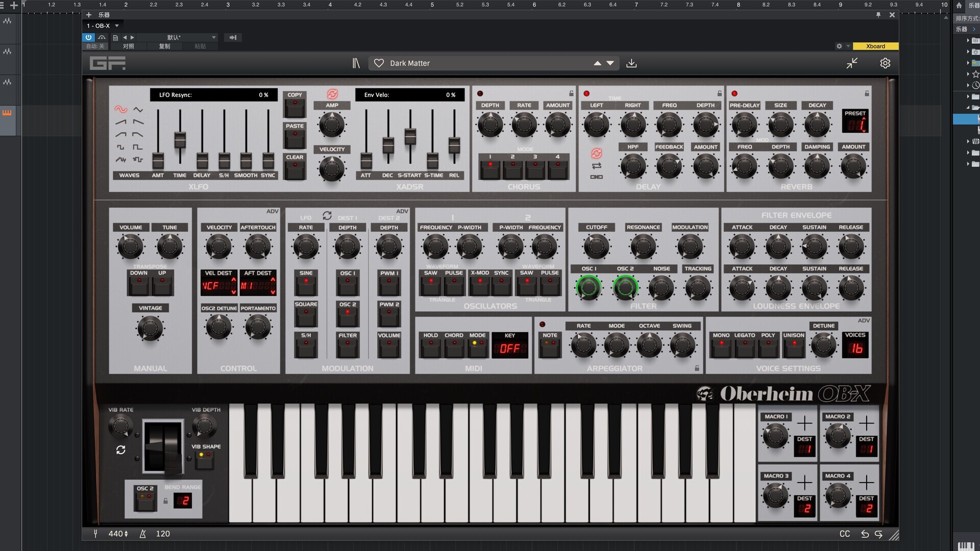The image size is (980, 551).
Task: Click the Filter CUTOFF knob
Action: click(x=596, y=247)
